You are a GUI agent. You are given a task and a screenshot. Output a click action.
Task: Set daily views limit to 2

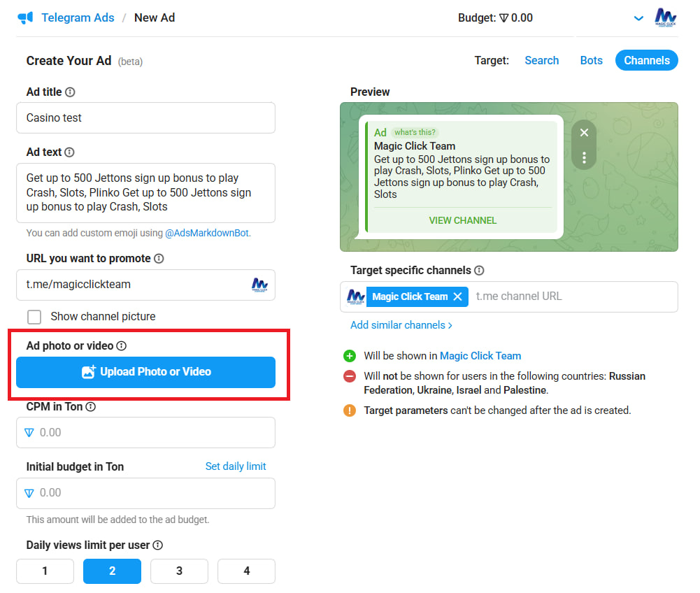pyautogui.click(x=112, y=571)
